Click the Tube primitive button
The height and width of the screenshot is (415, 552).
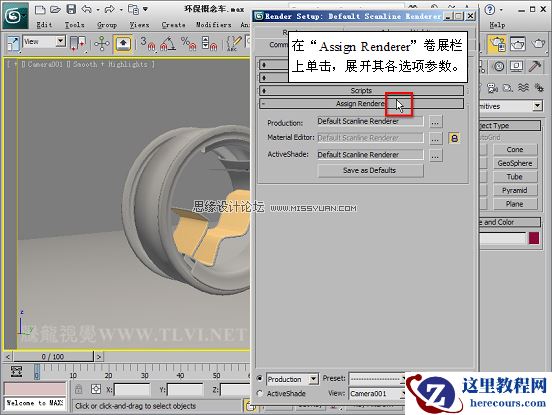(x=515, y=177)
